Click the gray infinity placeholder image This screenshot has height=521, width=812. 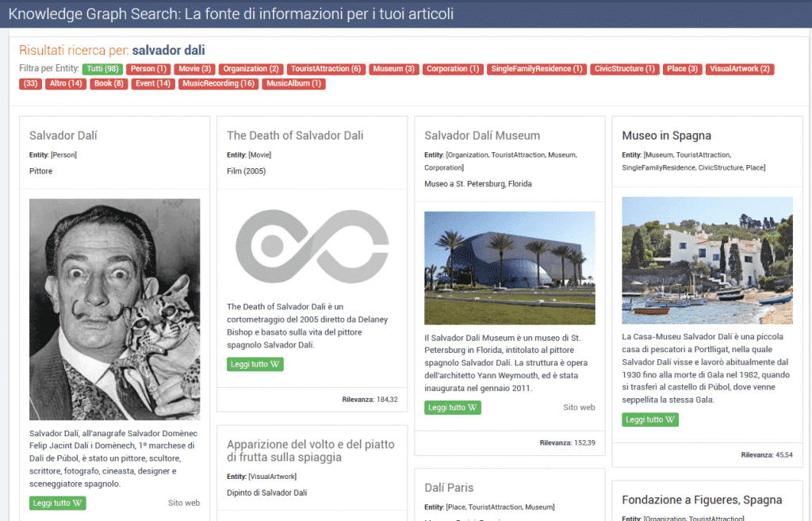pyautogui.click(x=312, y=247)
